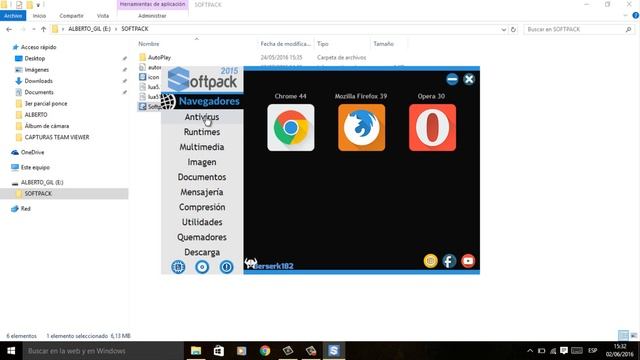Open the Facebook link icon in Softpack

[449, 261]
